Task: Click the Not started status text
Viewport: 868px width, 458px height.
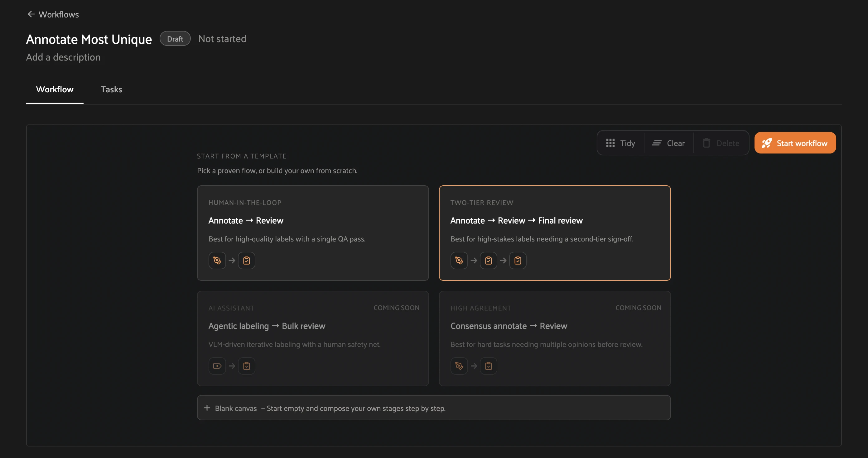Action: click(x=222, y=39)
